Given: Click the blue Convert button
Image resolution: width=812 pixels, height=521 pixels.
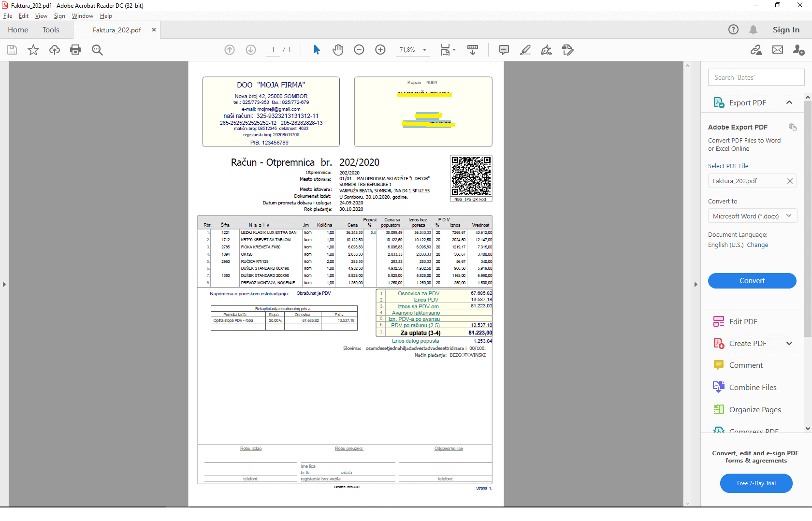Looking at the screenshot, I should pyautogui.click(x=752, y=281).
